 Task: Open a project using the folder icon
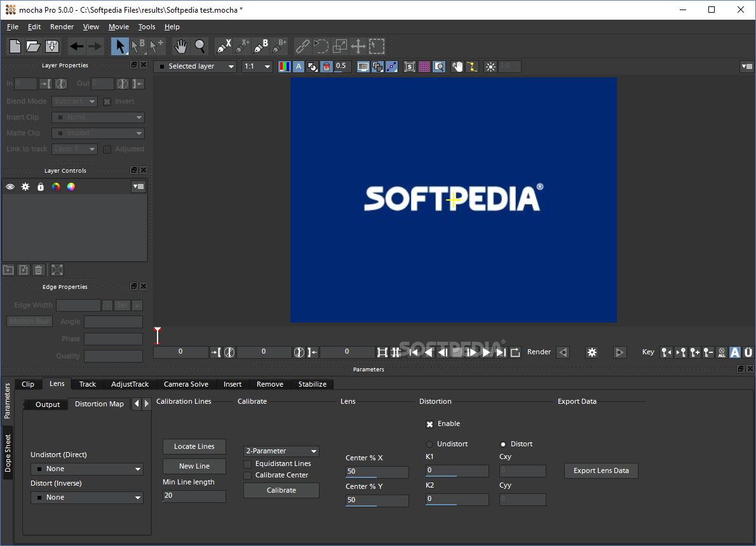33,46
